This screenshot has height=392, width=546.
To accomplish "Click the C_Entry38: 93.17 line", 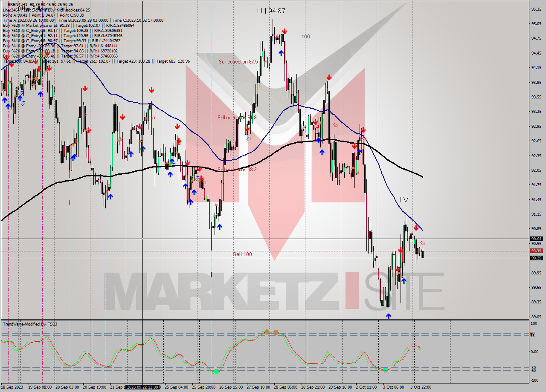I will [63, 31].
